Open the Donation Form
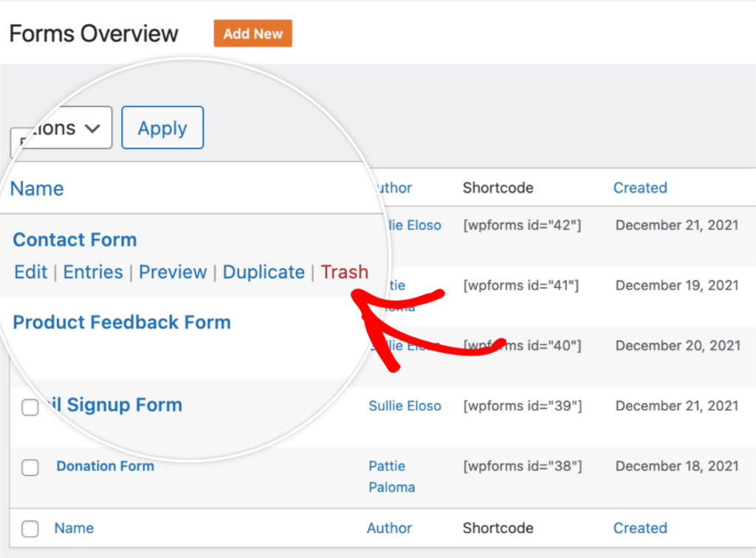The width and height of the screenshot is (756, 558). click(105, 466)
